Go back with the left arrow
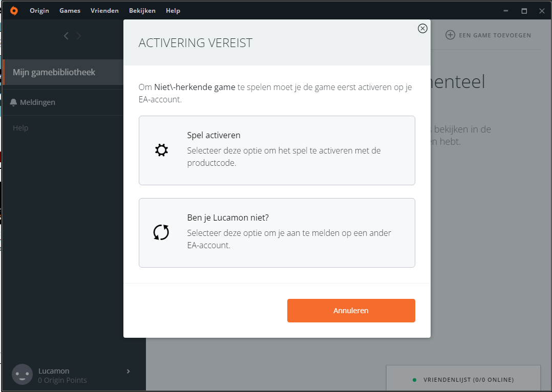 click(66, 36)
